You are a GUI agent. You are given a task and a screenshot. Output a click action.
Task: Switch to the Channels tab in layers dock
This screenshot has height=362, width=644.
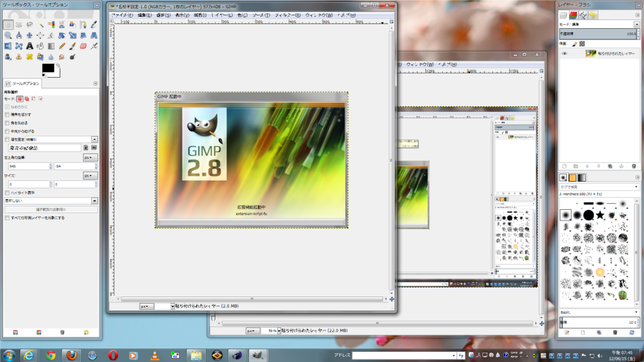pos(573,15)
